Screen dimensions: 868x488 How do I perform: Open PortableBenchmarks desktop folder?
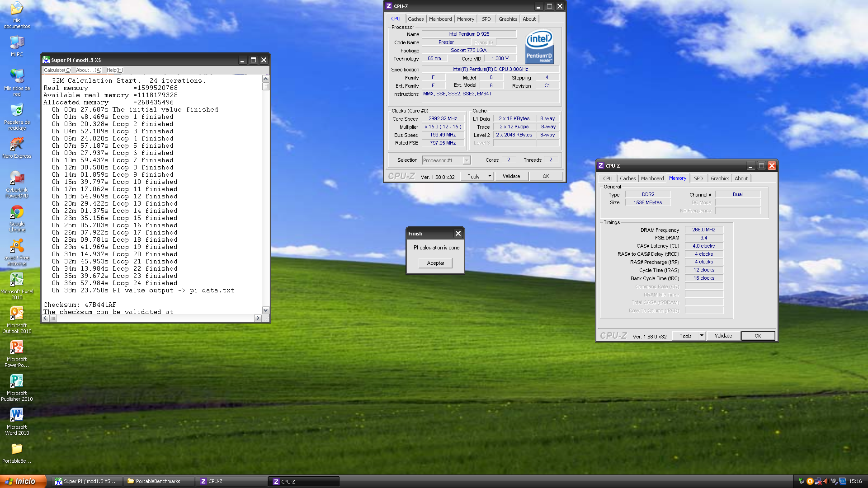click(x=17, y=453)
